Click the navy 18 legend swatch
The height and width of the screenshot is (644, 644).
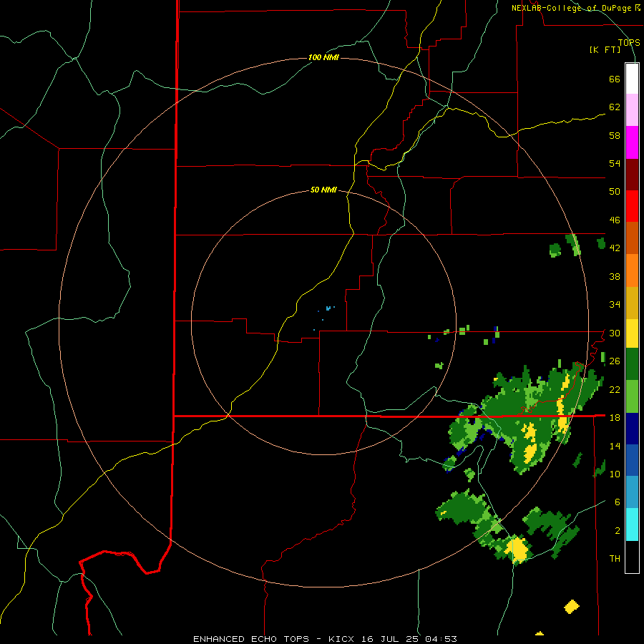click(x=632, y=429)
